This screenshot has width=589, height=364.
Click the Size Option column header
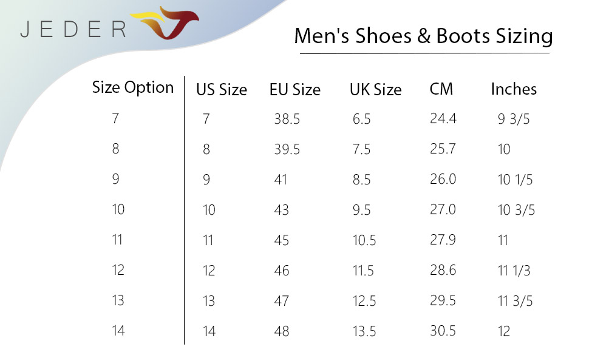click(x=133, y=88)
